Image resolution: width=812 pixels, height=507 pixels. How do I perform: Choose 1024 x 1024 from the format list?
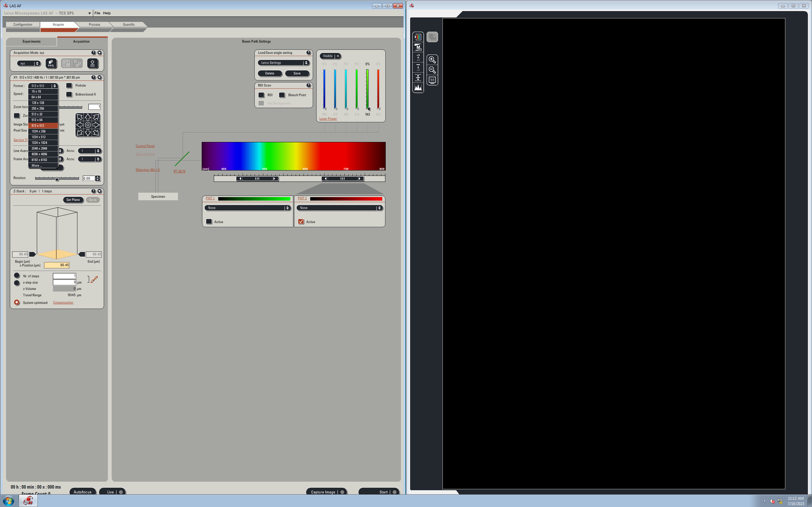pos(40,143)
